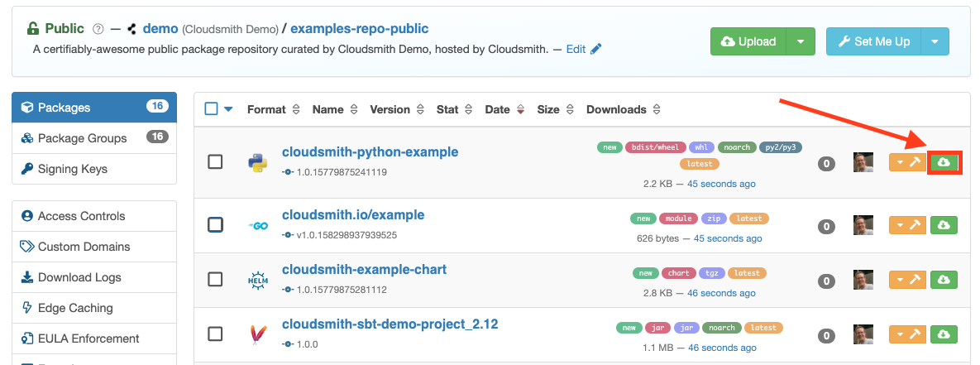Sort packages by Name column
Viewport: 980px width, 365px height.
(x=335, y=109)
